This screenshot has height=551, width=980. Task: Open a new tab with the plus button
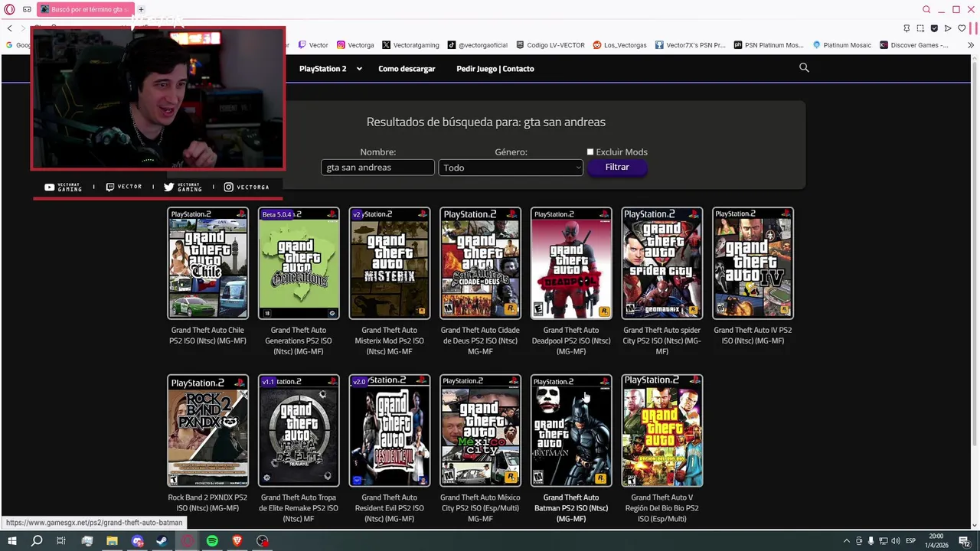(141, 9)
